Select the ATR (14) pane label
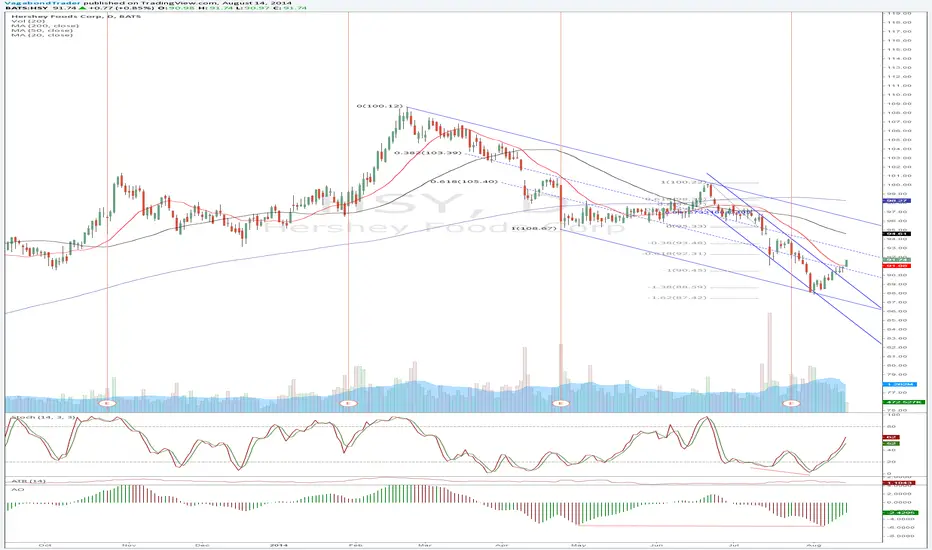The width and height of the screenshot is (932, 550). (29, 481)
